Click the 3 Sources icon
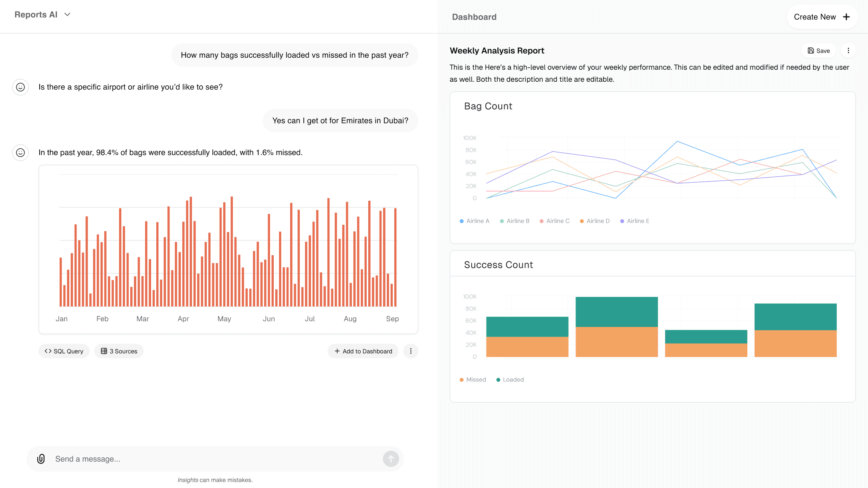The image size is (868, 488). 104,351
